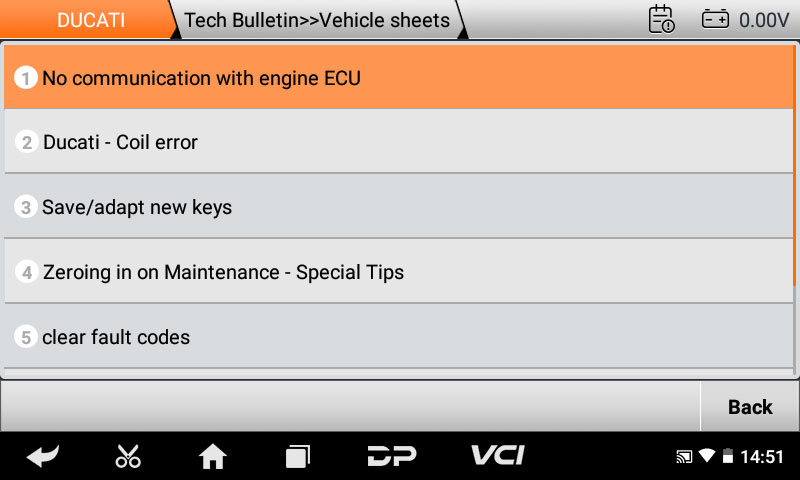
Task: Open 'Ducati - Coil error' bulletin
Action: pyautogui.click(x=398, y=142)
